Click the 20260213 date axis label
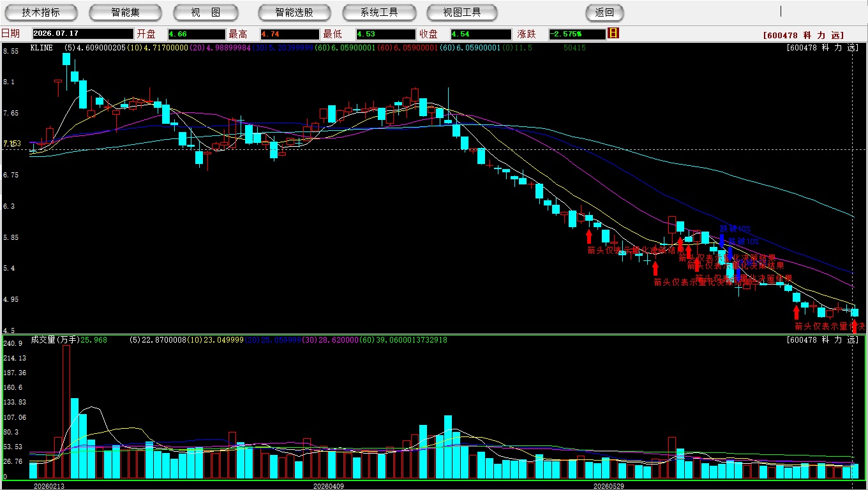The image size is (868, 490). 49,486
